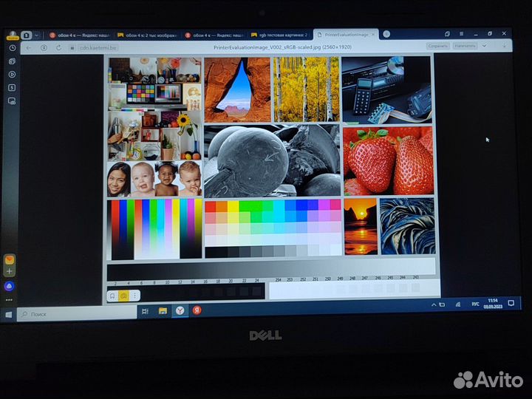The image size is (532, 399).
Task: Click the cdn.kaetemi.be address field
Action: tap(98, 48)
